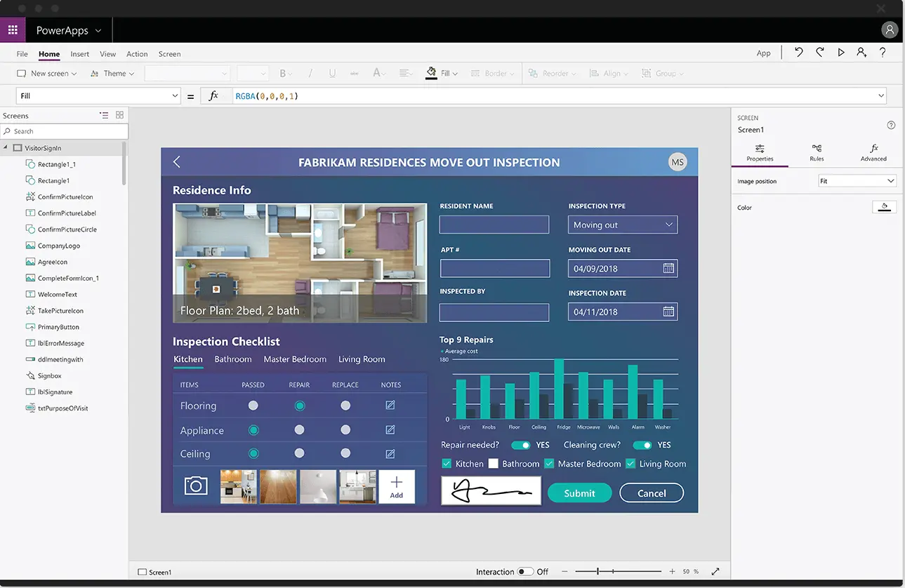Image resolution: width=905 pixels, height=588 pixels.
Task: Click the camera icon in checklist
Action: 196,486
